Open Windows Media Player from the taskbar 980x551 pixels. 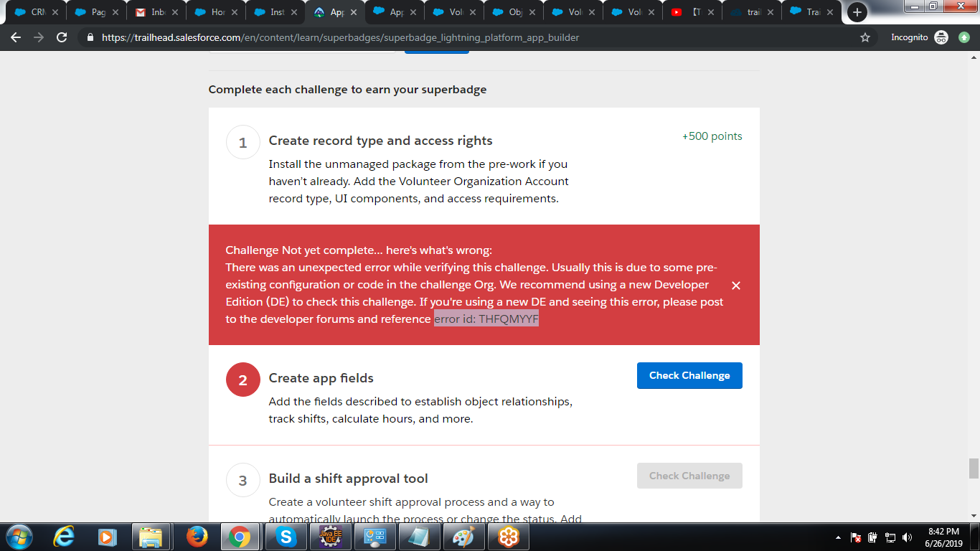pyautogui.click(x=107, y=537)
